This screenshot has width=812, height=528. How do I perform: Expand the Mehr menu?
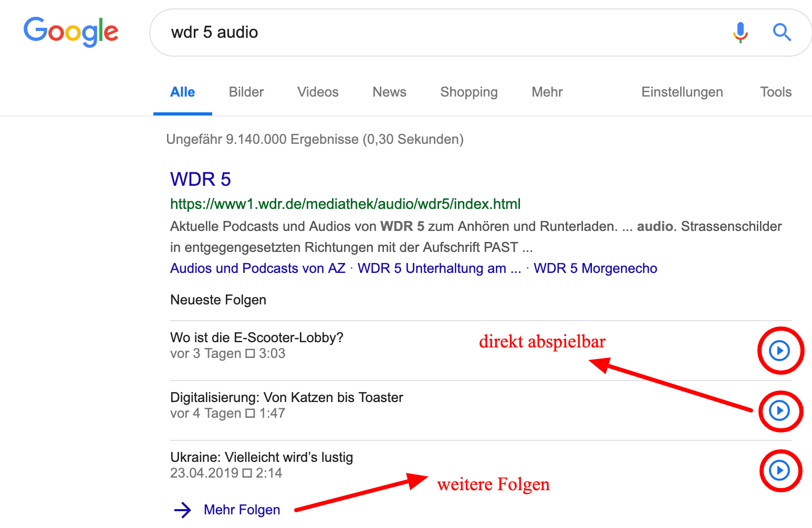pos(547,92)
